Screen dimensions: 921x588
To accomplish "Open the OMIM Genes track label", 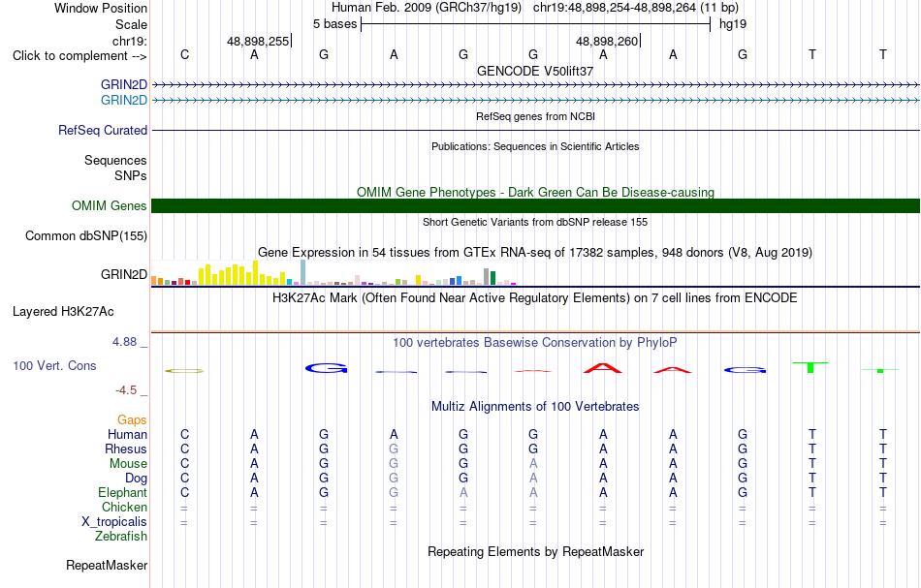I will tap(109, 206).
